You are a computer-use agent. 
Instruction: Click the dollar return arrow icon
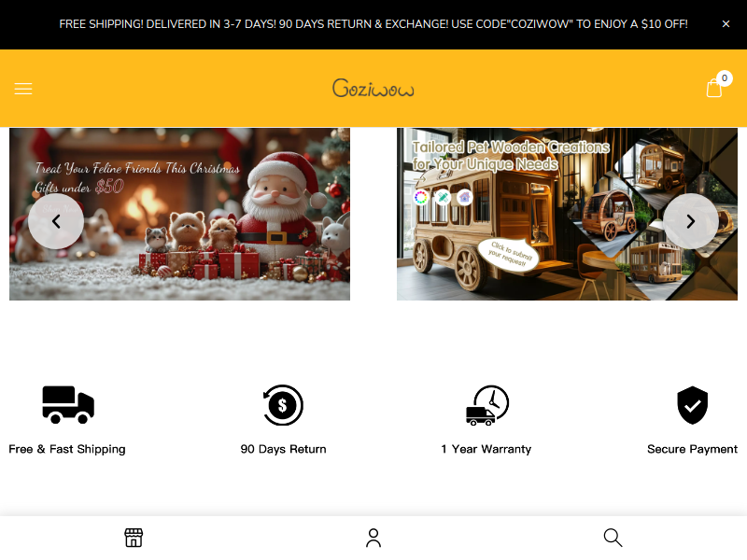tap(283, 405)
